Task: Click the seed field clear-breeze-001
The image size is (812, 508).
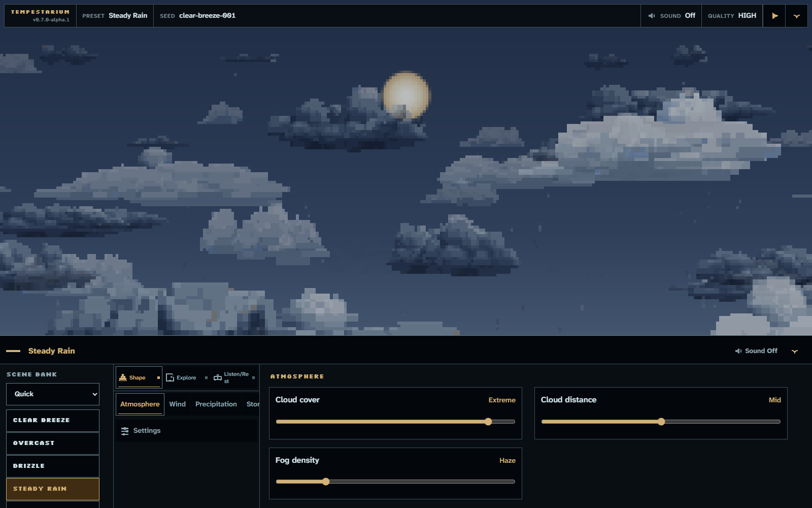Action: (207, 16)
